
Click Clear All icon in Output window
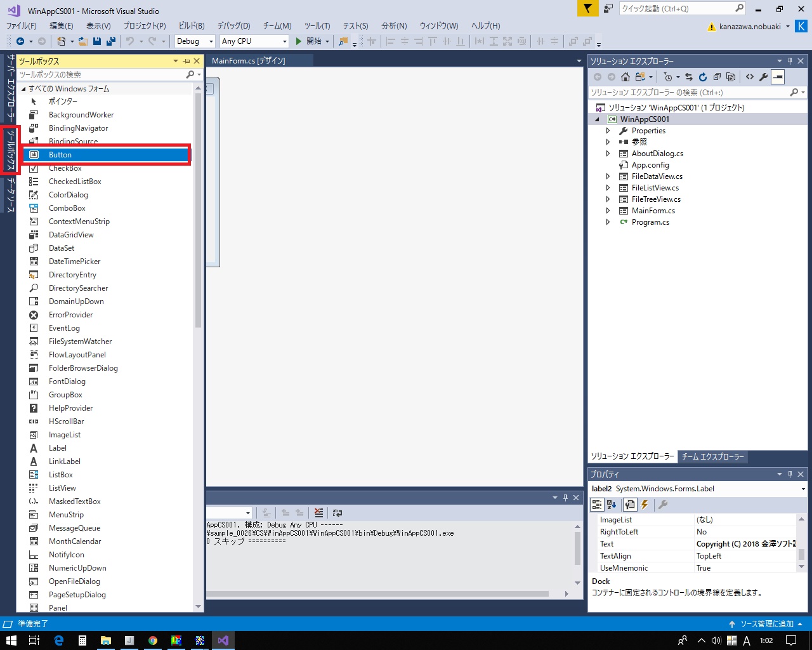[x=318, y=513]
